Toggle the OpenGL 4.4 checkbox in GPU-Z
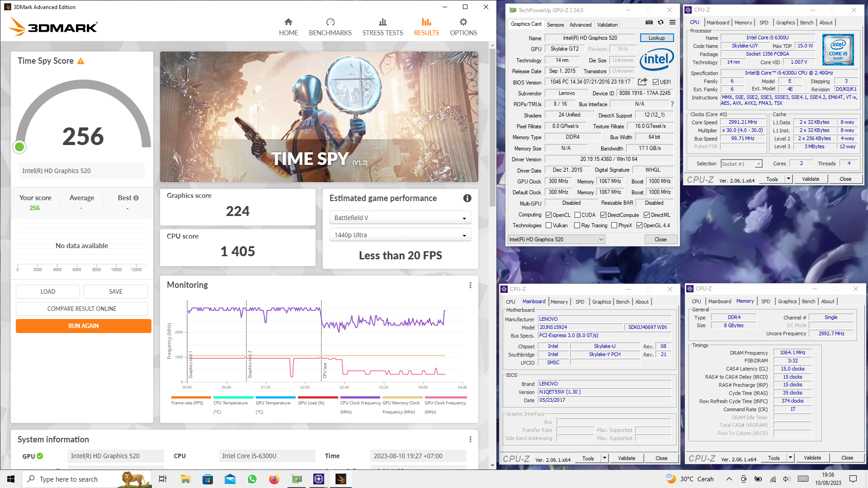The width and height of the screenshot is (868, 488). (x=639, y=225)
